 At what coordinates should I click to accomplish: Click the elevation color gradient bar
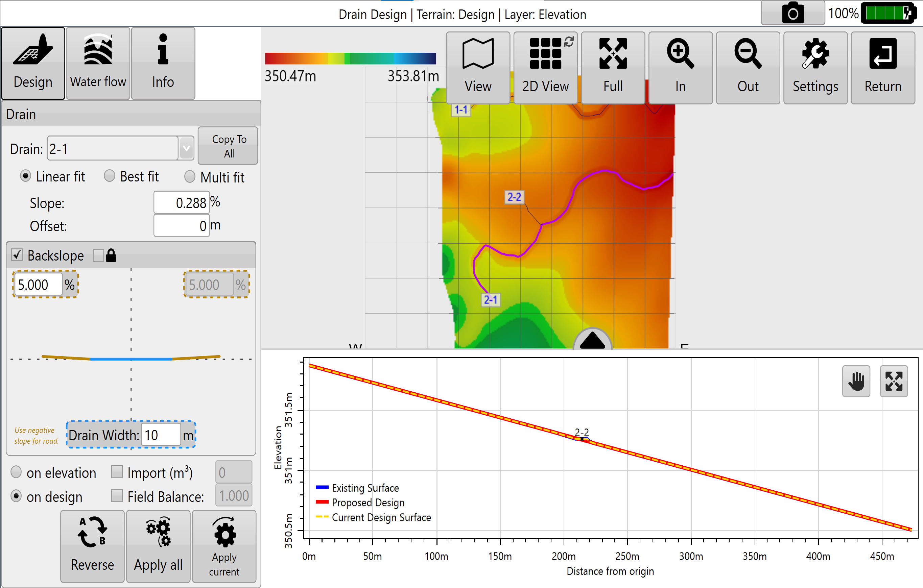(350, 58)
